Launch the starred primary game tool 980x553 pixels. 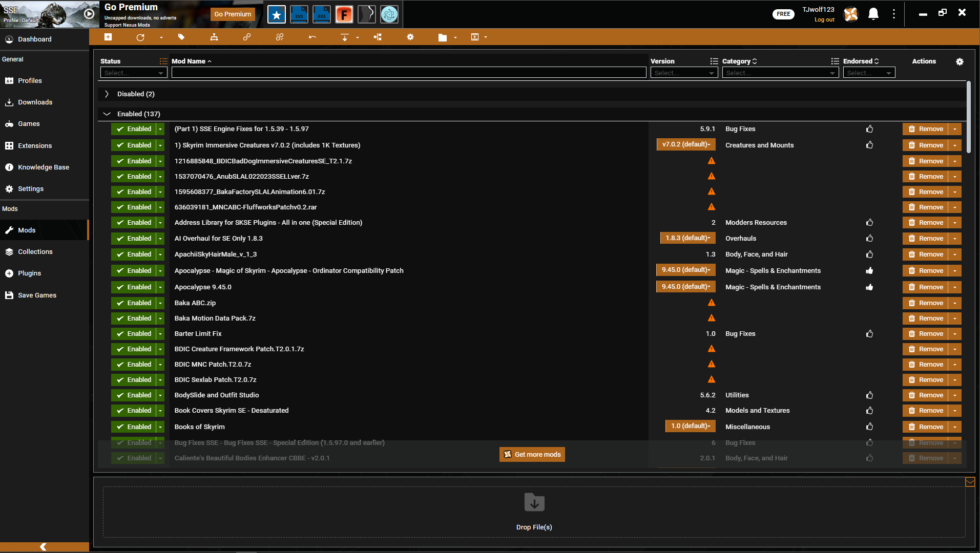(x=277, y=14)
